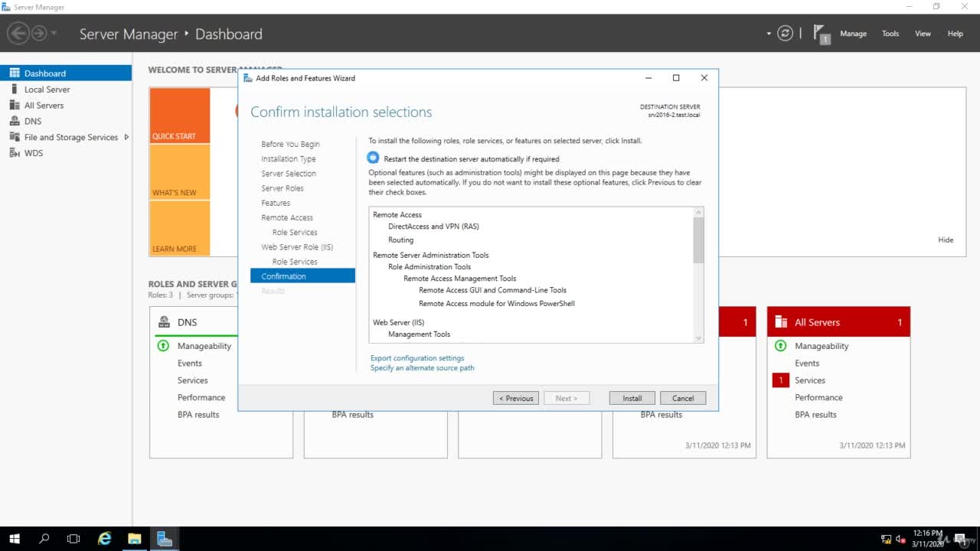Click the Server Manager forward arrow

38,34
